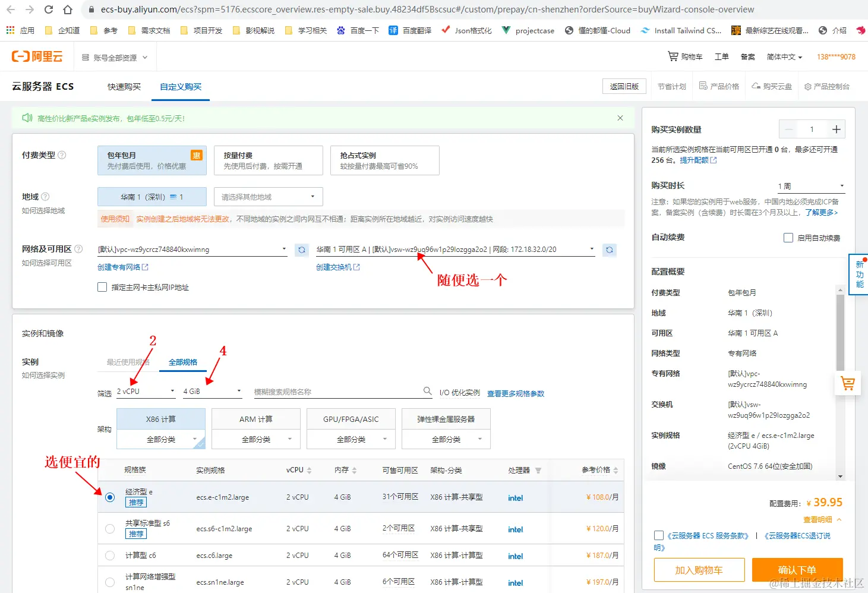The width and height of the screenshot is (868, 593).
Task: Open 全部分类 dropdown under ARM 计算
Action: click(x=256, y=440)
